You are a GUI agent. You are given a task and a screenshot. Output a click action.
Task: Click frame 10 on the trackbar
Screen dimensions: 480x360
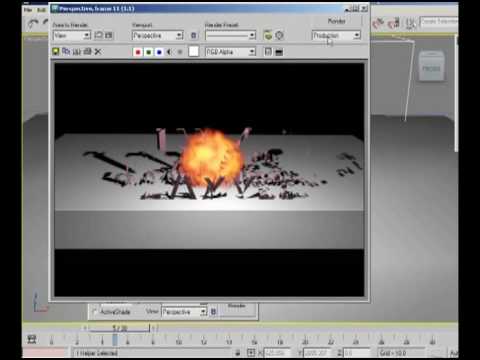point(179,341)
